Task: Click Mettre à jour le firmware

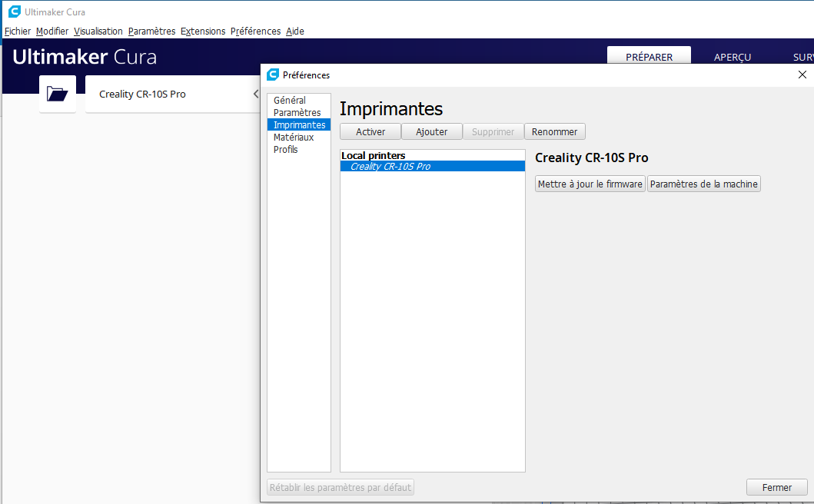Action: point(590,184)
